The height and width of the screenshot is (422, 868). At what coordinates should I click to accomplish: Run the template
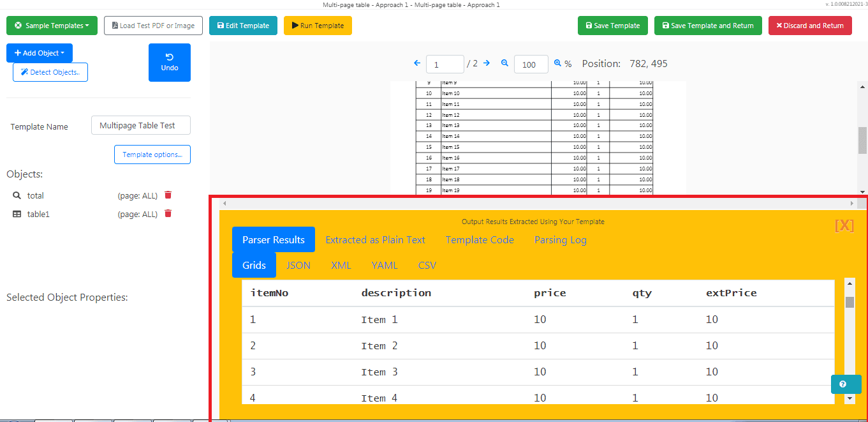[x=318, y=26]
